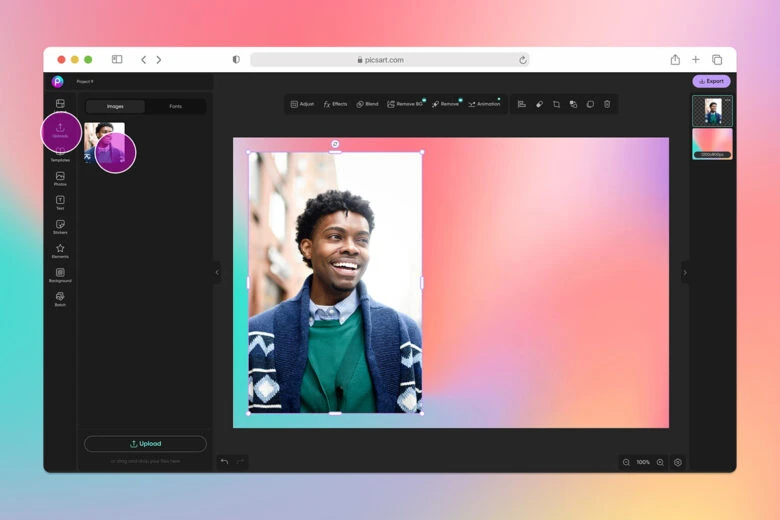Open the Photos panel

click(x=60, y=177)
